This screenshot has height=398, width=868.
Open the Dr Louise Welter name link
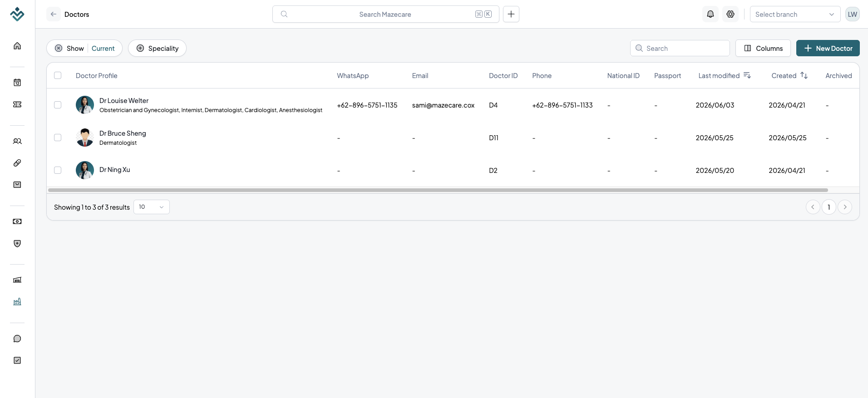(x=124, y=101)
